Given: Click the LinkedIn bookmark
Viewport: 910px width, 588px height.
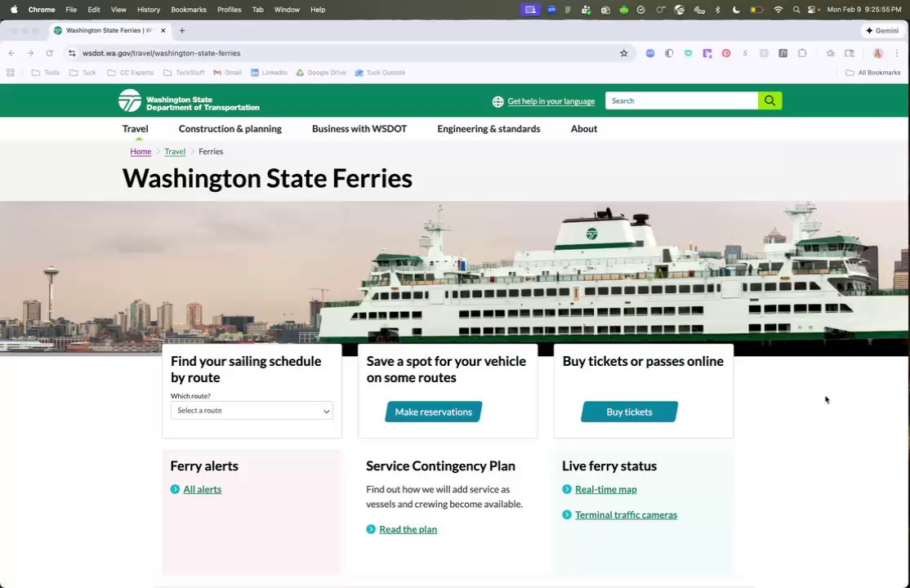Looking at the screenshot, I should pyautogui.click(x=269, y=73).
